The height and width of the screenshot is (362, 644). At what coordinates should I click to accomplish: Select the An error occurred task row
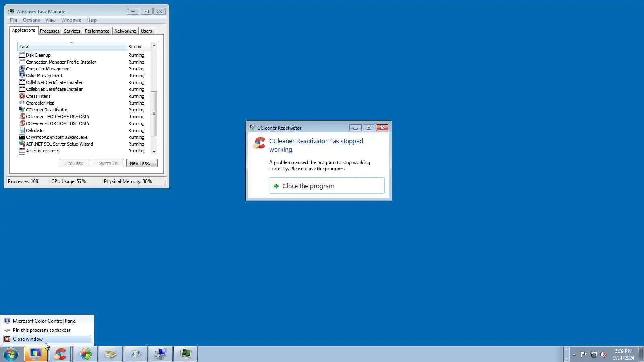(84, 151)
